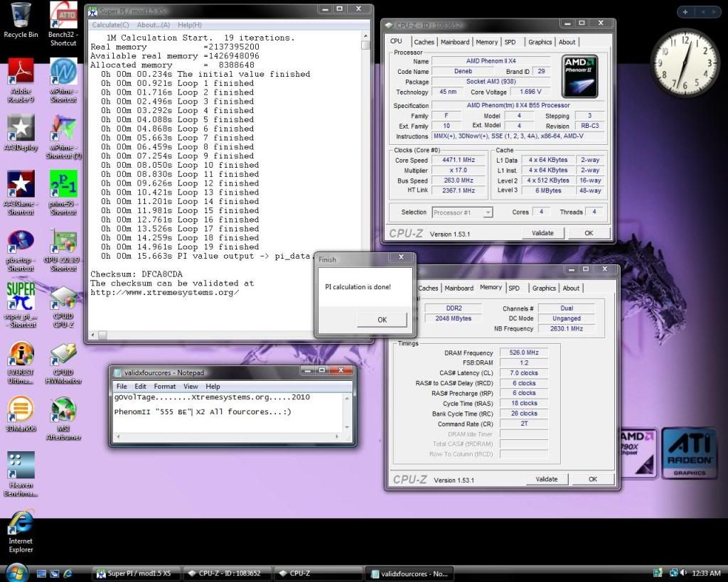Expand the Processor #1 selection dropdown
728x582 pixels.
(x=462, y=212)
